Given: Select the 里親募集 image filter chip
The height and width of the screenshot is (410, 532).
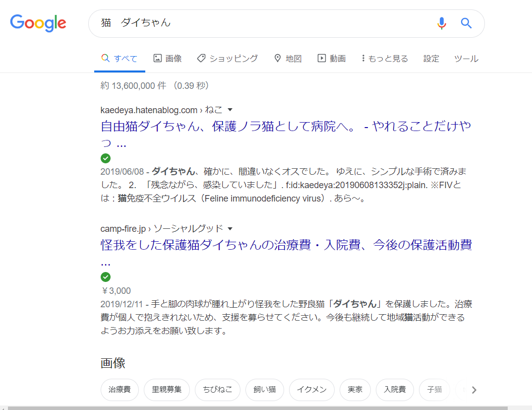Looking at the screenshot, I should (167, 390).
